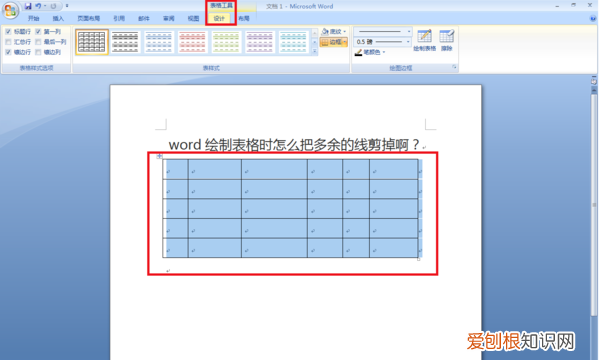This screenshot has width=600, height=360.
Task: Open the 绘图边框 dialog launcher
Action: coord(454,67)
